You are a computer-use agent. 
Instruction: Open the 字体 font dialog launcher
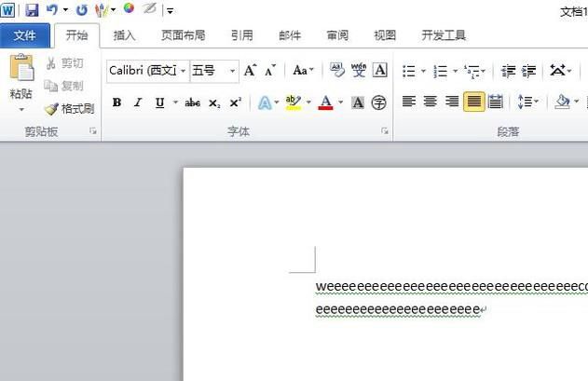click(x=384, y=130)
